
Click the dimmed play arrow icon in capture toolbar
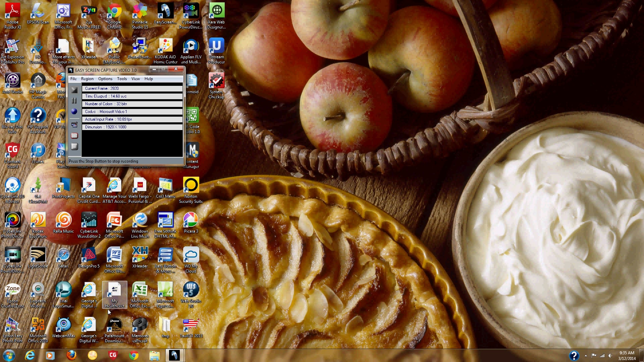click(74, 90)
